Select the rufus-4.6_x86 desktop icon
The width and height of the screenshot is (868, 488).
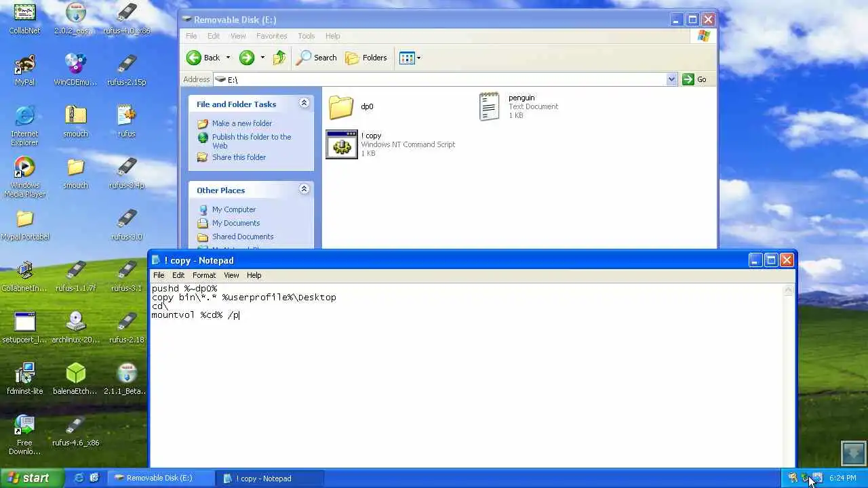pyautogui.click(x=75, y=430)
